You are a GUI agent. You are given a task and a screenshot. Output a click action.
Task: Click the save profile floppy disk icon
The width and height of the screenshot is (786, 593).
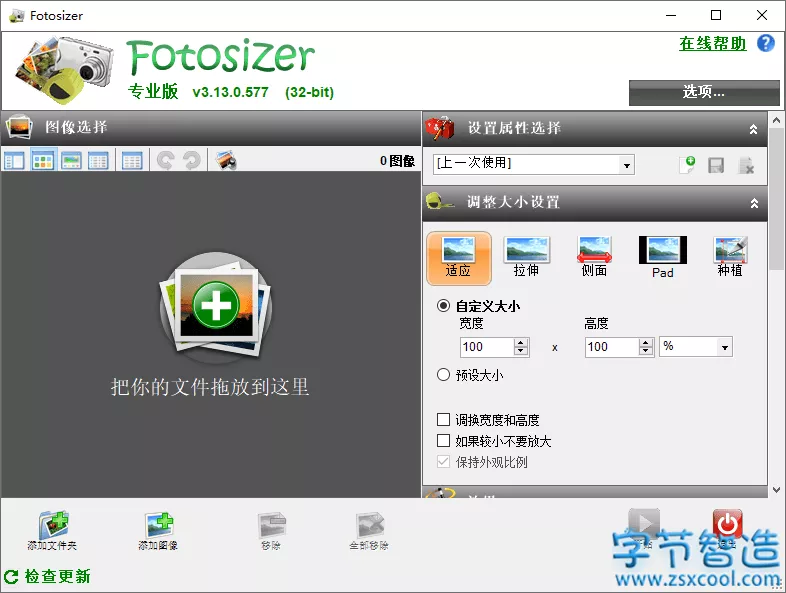click(x=716, y=165)
